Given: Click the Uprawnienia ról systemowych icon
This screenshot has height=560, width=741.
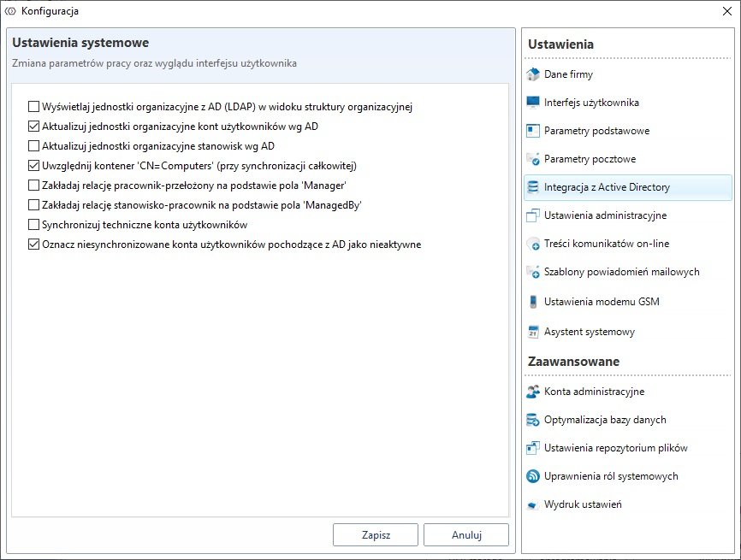Looking at the screenshot, I should click(x=533, y=476).
